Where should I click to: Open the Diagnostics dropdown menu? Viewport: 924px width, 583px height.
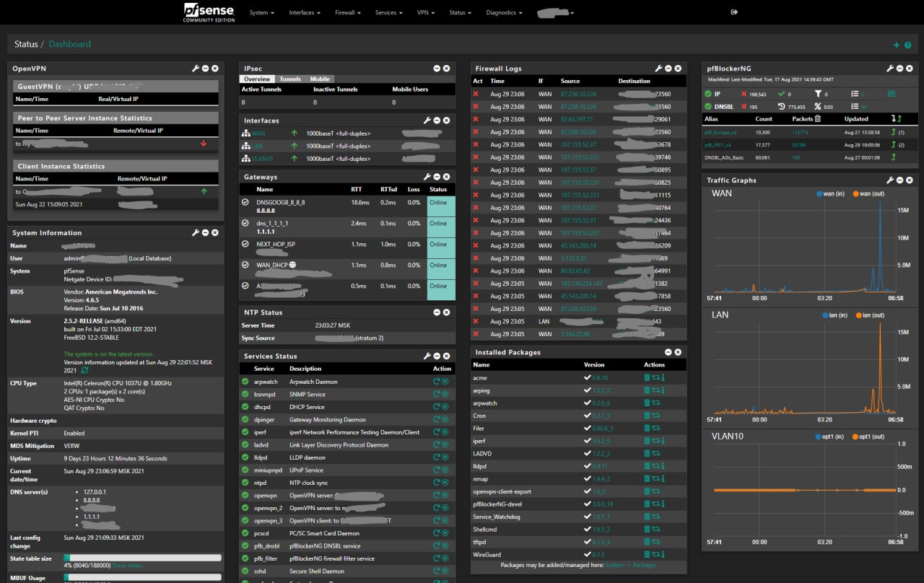[x=504, y=12]
